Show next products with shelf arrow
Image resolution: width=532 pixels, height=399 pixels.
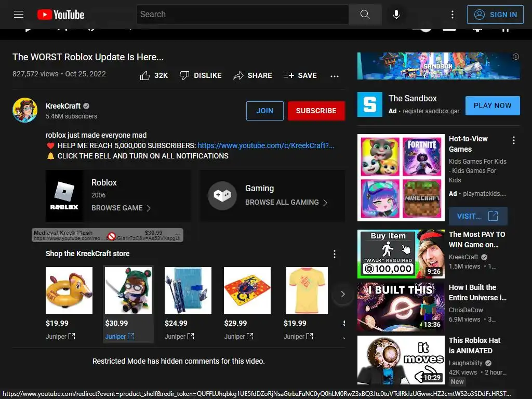pos(343,294)
